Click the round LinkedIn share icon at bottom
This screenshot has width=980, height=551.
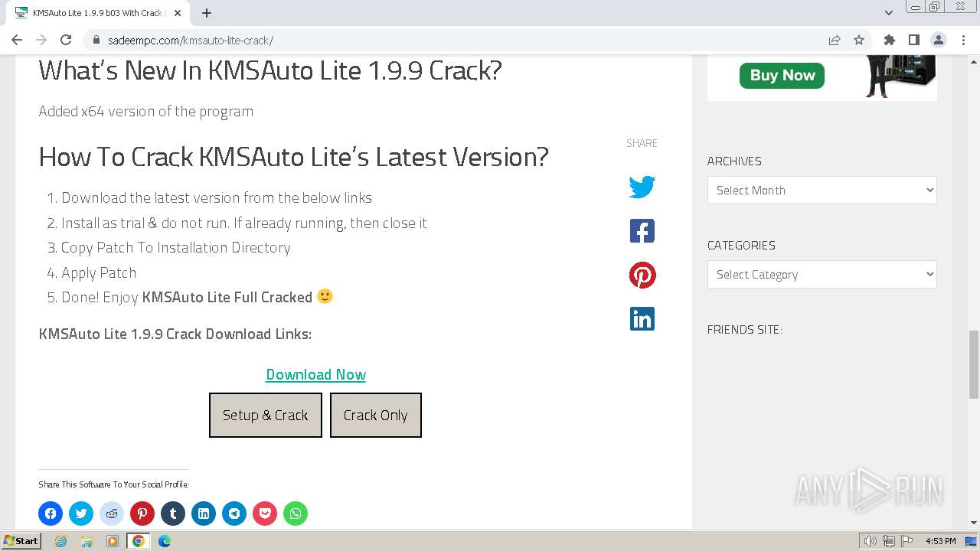coord(204,514)
